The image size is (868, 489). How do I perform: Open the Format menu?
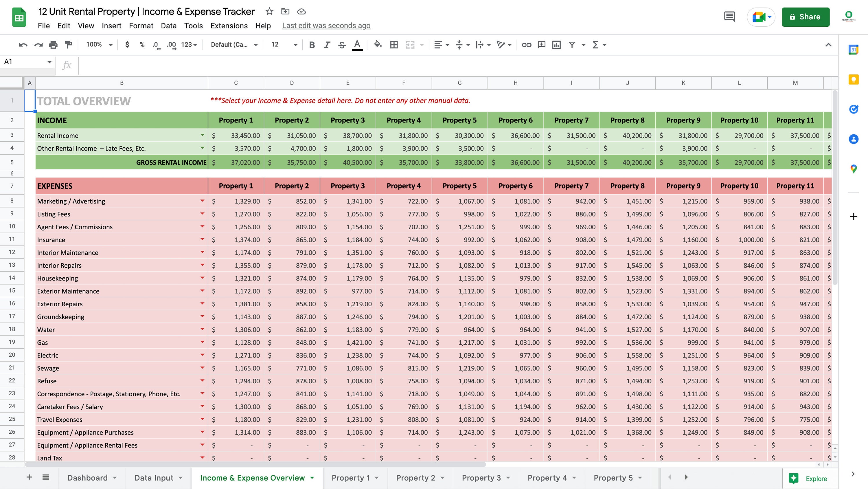point(141,26)
